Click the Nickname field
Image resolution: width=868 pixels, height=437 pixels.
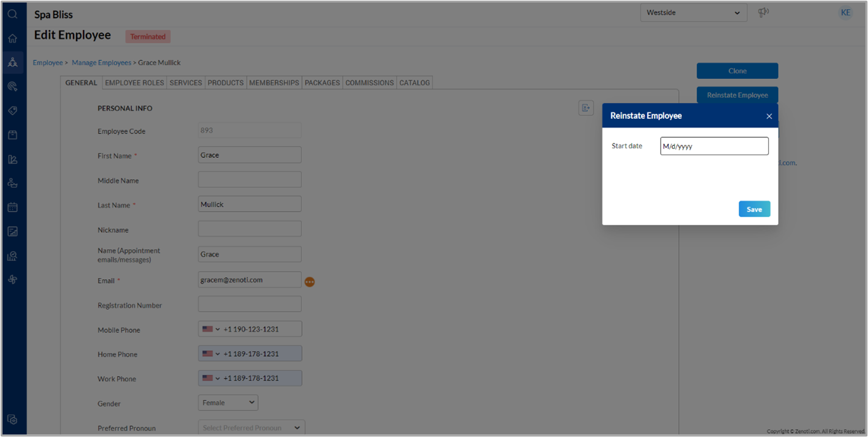click(249, 229)
